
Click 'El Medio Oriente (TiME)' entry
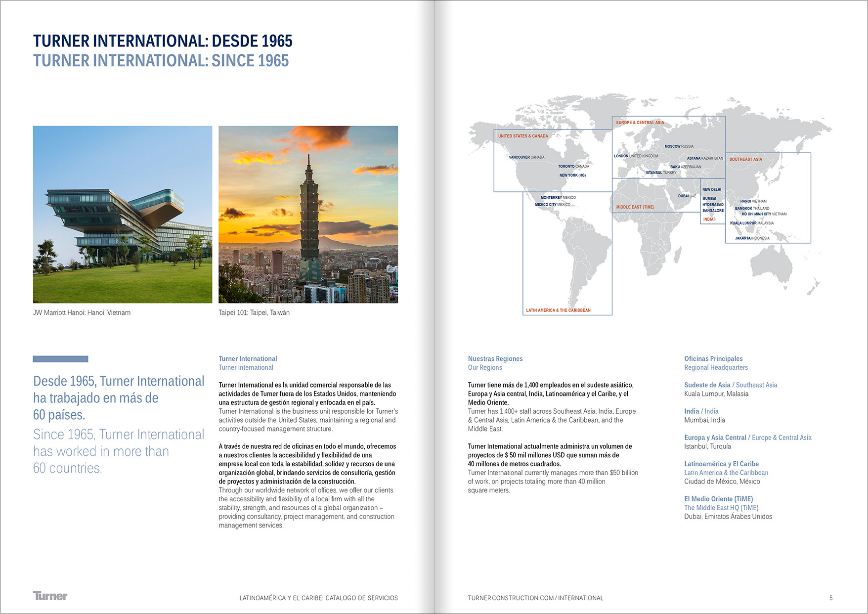click(719, 499)
